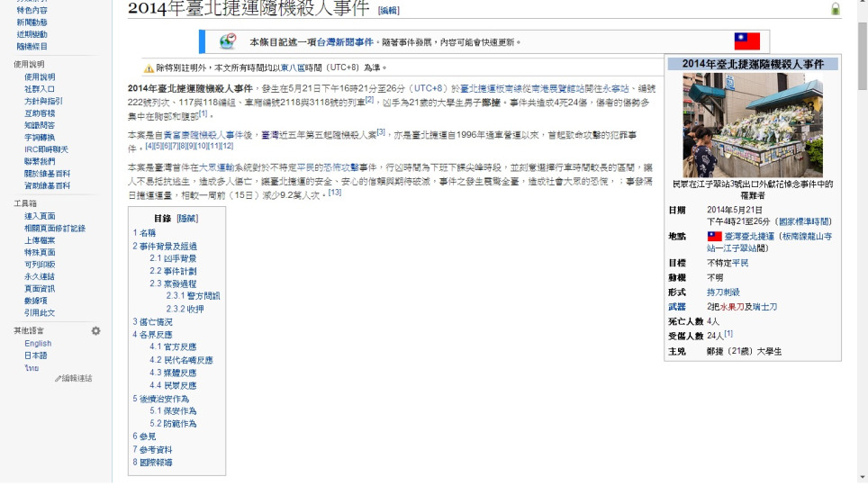Switch to the 日本語 language version

[35, 355]
